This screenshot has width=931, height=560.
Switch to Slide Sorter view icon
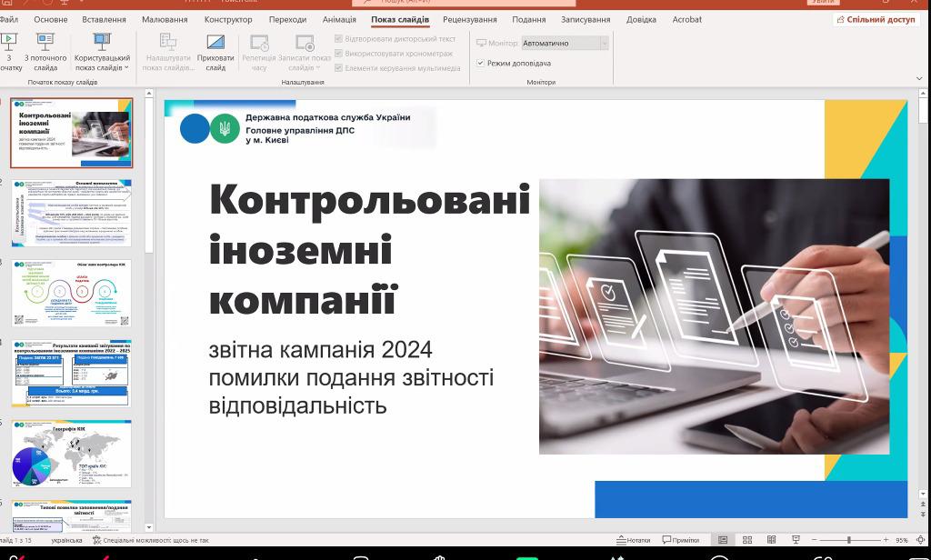(x=747, y=540)
